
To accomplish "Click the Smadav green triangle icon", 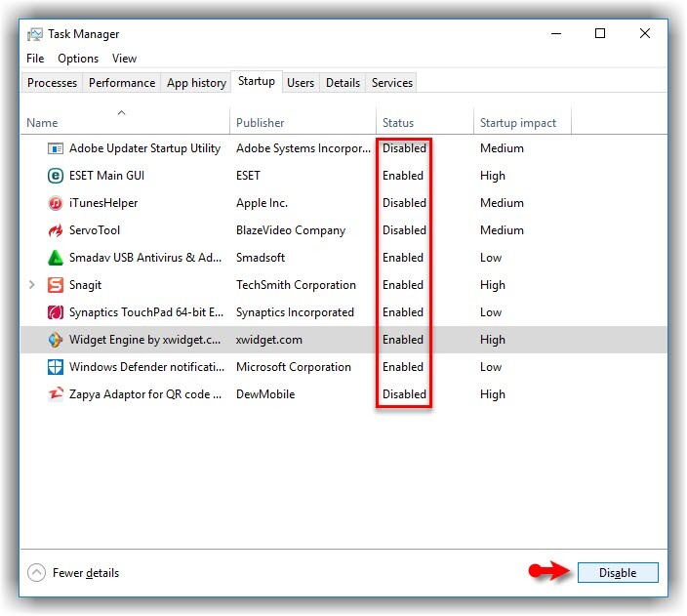I will coord(56,258).
